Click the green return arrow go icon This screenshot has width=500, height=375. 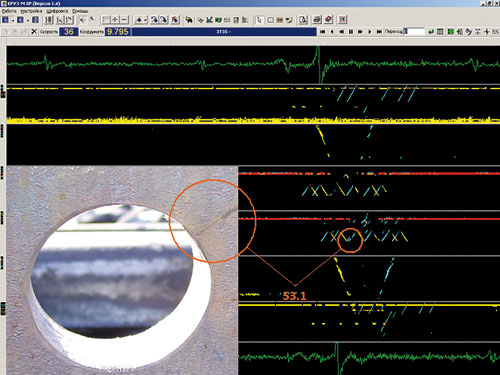431,32
